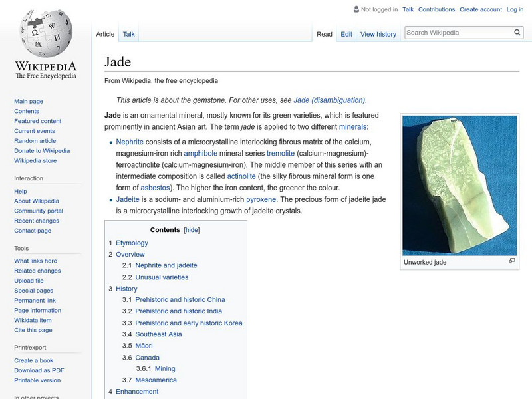The image size is (532, 399).
Task: Click the Upload file link
Action: (29, 281)
